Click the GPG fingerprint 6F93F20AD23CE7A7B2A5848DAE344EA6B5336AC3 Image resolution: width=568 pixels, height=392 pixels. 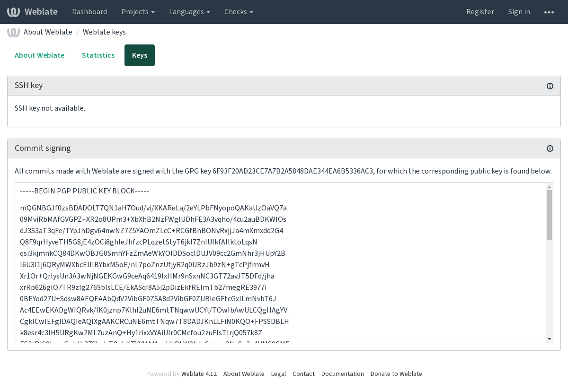click(x=293, y=171)
